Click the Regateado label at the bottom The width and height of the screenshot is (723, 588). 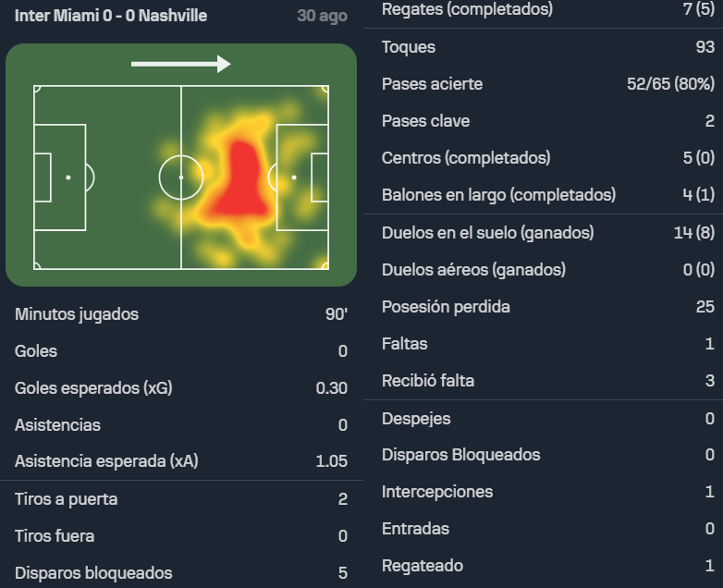(423, 566)
